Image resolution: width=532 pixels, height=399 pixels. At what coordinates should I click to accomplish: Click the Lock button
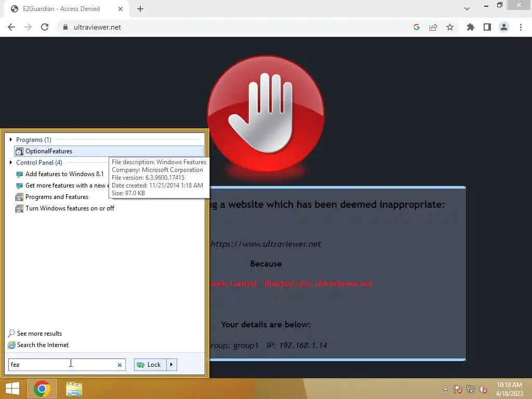tap(150, 365)
